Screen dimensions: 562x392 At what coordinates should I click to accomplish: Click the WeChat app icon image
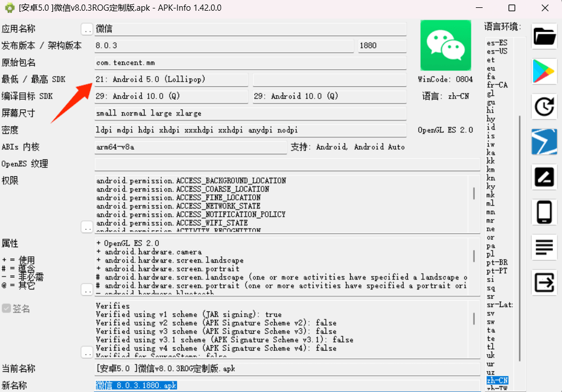[445, 45]
